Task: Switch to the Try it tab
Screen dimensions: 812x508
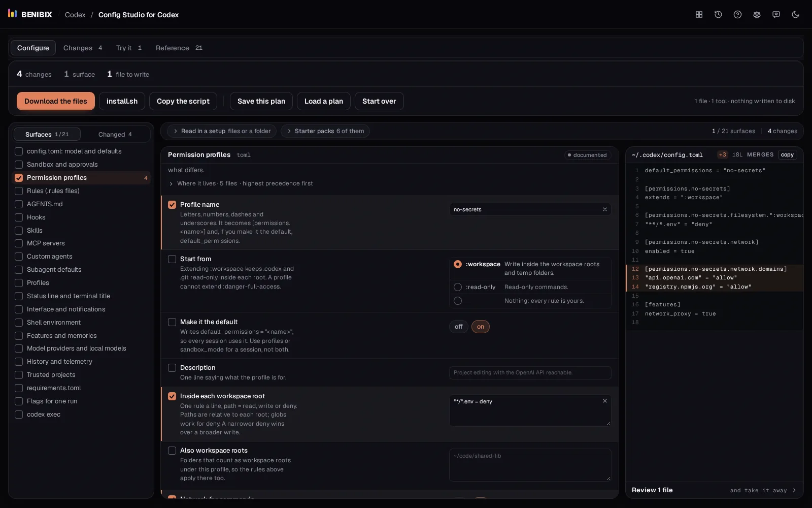Action: pyautogui.click(x=129, y=48)
